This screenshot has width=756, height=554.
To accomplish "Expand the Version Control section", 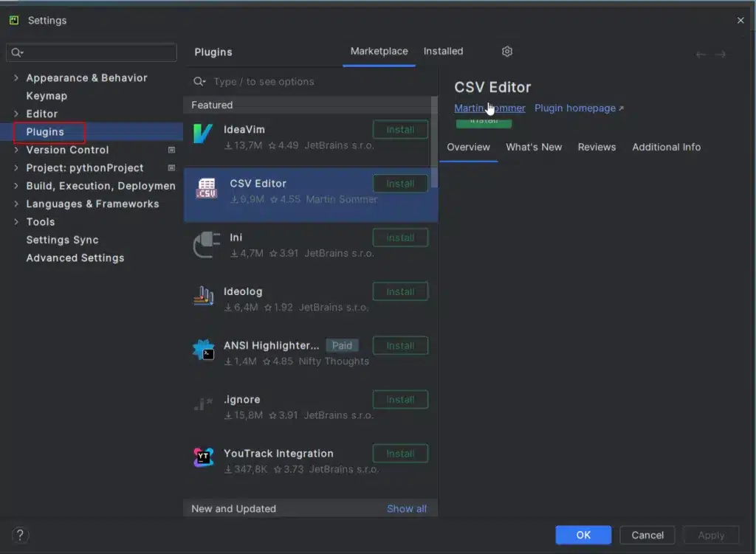I will coord(16,150).
